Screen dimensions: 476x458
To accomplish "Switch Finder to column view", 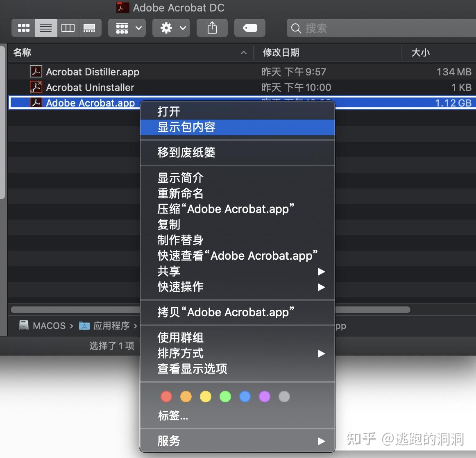I will coord(68,28).
